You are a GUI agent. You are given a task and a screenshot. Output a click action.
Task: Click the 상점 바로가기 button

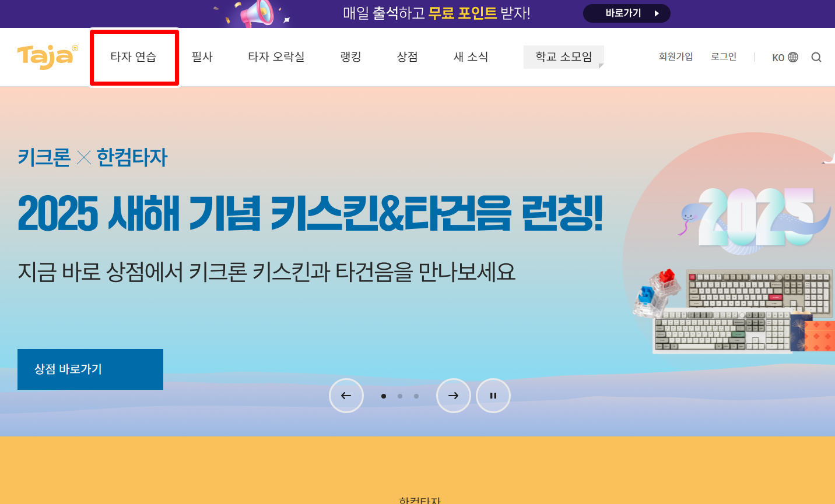[x=90, y=369]
